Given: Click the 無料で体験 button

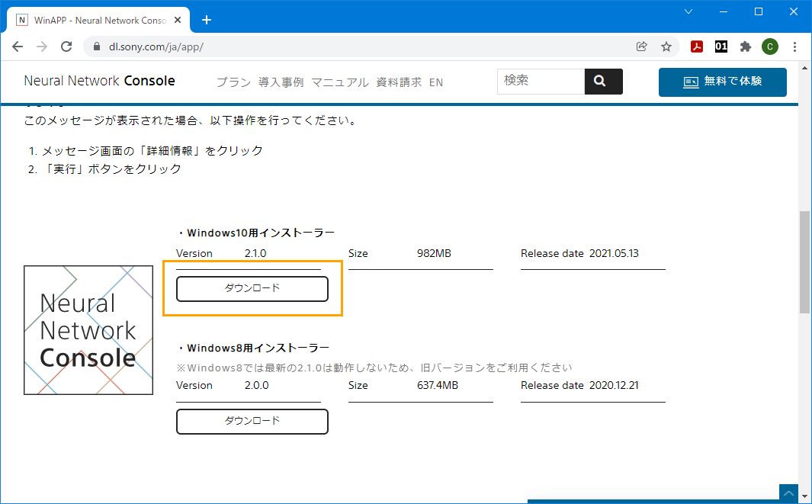Looking at the screenshot, I should pyautogui.click(x=722, y=82).
